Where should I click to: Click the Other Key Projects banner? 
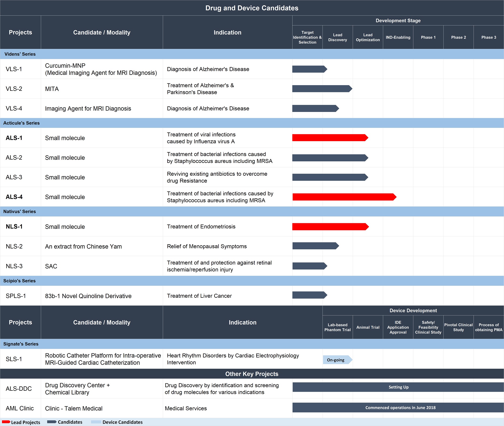[252, 374]
